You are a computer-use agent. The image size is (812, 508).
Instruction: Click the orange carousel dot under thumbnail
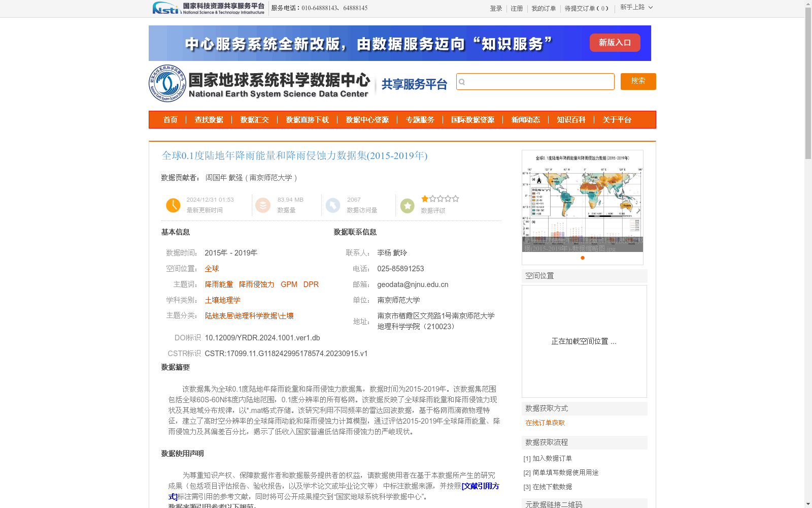(583, 258)
